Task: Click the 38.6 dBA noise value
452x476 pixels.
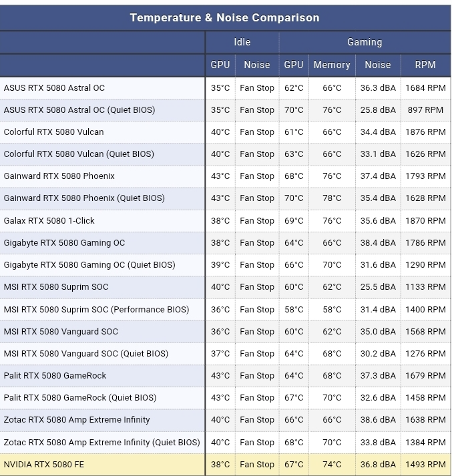Action: click(x=378, y=419)
